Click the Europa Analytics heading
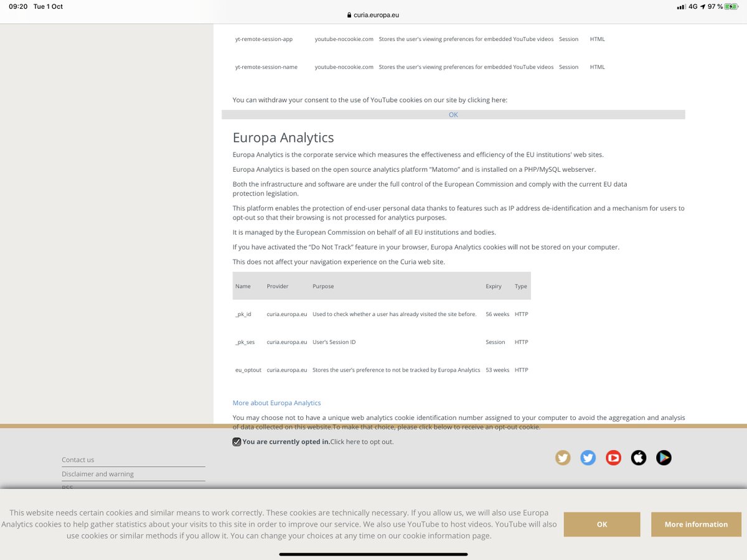 pyautogui.click(x=283, y=138)
